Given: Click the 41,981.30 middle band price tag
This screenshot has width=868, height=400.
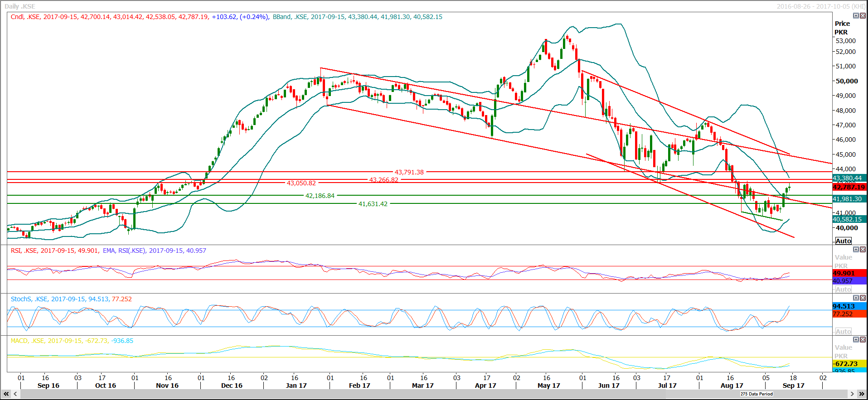Looking at the screenshot, I should [x=850, y=199].
